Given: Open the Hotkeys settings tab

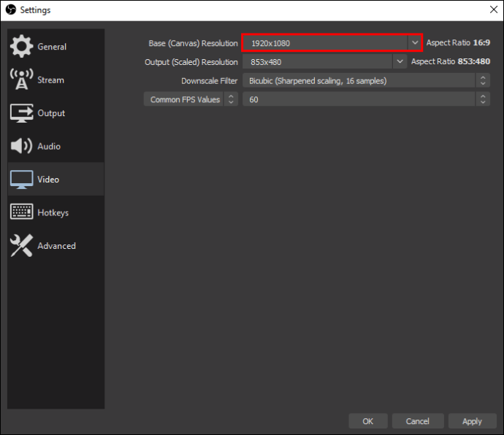Looking at the screenshot, I should tap(56, 212).
